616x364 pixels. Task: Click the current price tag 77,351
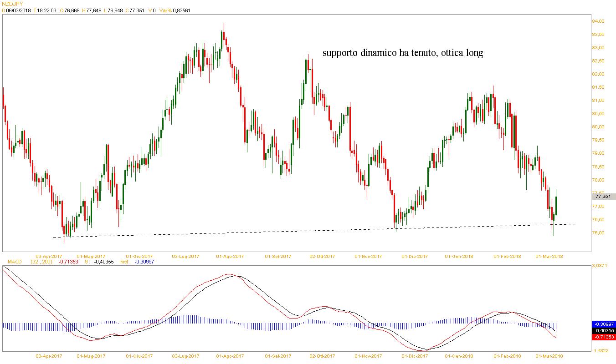(603, 197)
